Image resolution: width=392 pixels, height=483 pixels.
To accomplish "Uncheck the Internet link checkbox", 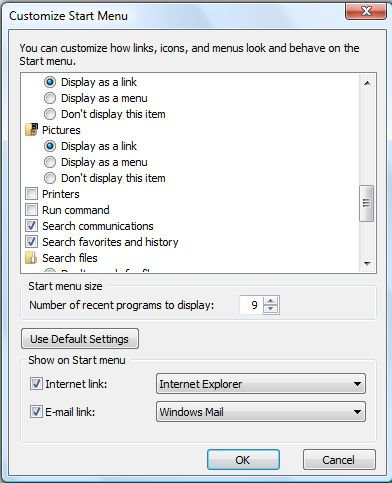I will pos(36,384).
